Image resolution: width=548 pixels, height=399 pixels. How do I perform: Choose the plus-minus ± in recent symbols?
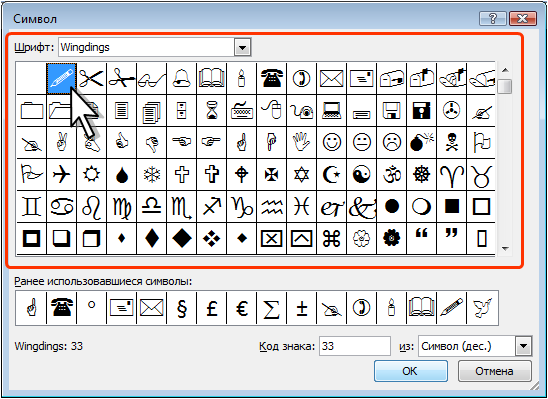pos(301,308)
